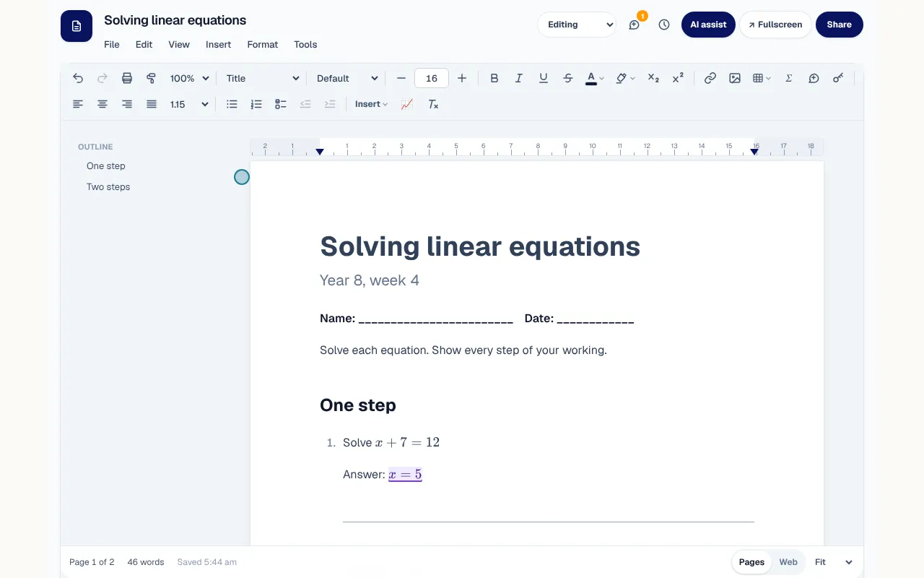This screenshot has width=924, height=578.
Task: Open the Tools menu
Action: (305, 44)
